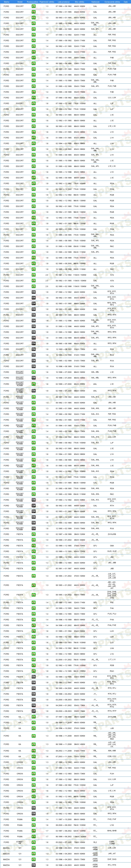Click fuel icon in Fiesta FUG, FUJ row
This screenshot has width=131, height=868.
pyautogui.click(x=34, y=614)
